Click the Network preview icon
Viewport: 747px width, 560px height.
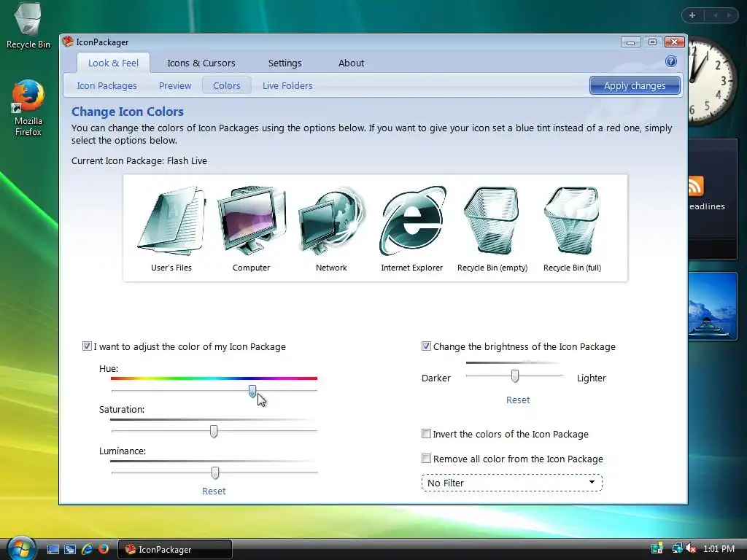[x=332, y=221]
